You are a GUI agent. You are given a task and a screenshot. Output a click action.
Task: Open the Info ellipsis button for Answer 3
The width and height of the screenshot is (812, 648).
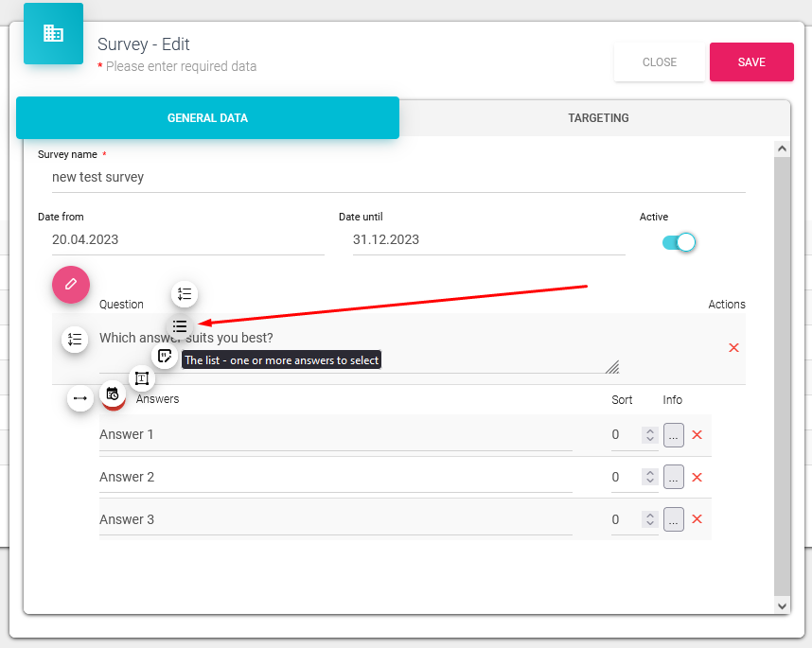pos(673,519)
